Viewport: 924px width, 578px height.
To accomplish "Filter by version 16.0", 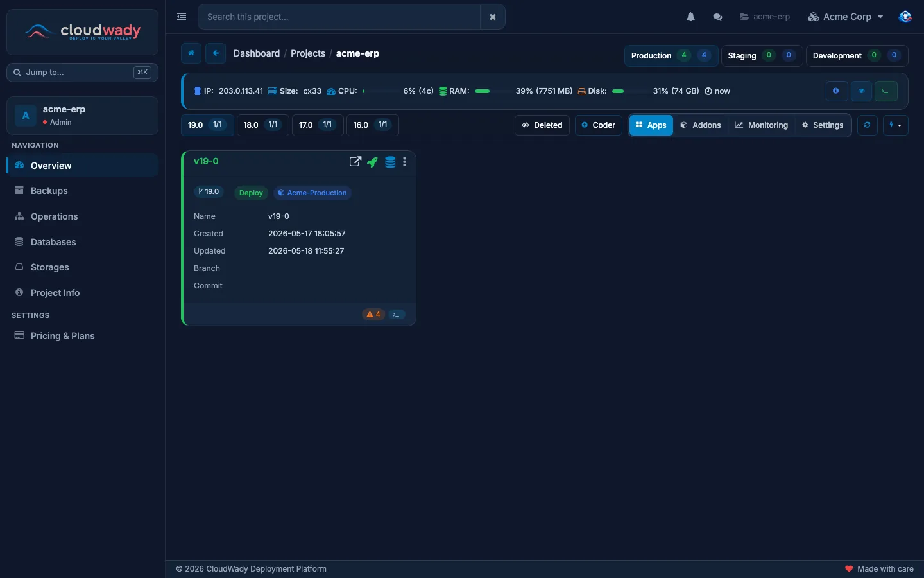I will (372, 125).
